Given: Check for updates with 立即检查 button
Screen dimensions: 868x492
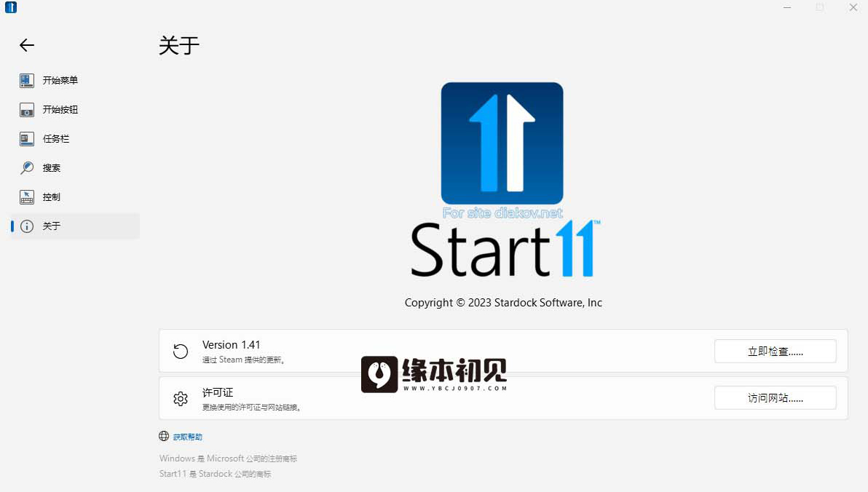Looking at the screenshot, I should click(x=775, y=352).
